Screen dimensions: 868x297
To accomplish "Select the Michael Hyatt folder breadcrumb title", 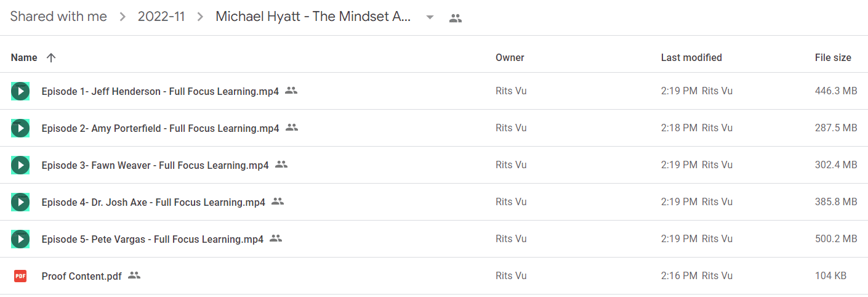I will (313, 17).
